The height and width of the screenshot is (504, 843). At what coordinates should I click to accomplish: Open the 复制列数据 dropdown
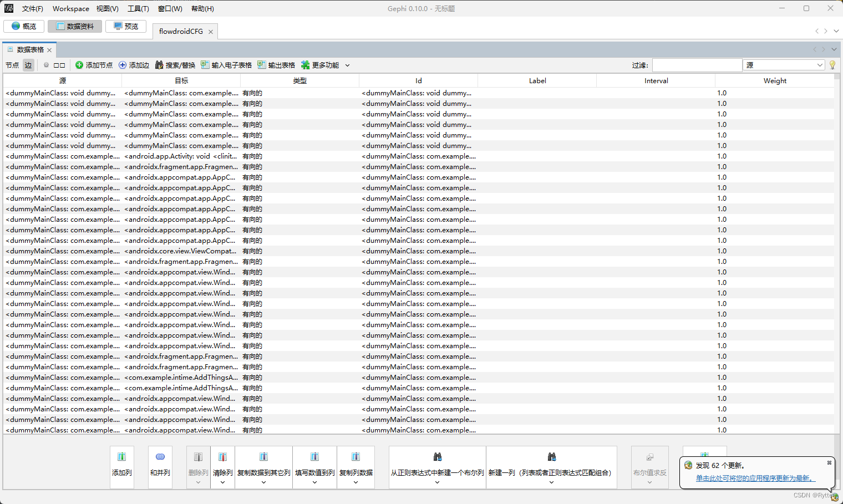click(356, 482)
